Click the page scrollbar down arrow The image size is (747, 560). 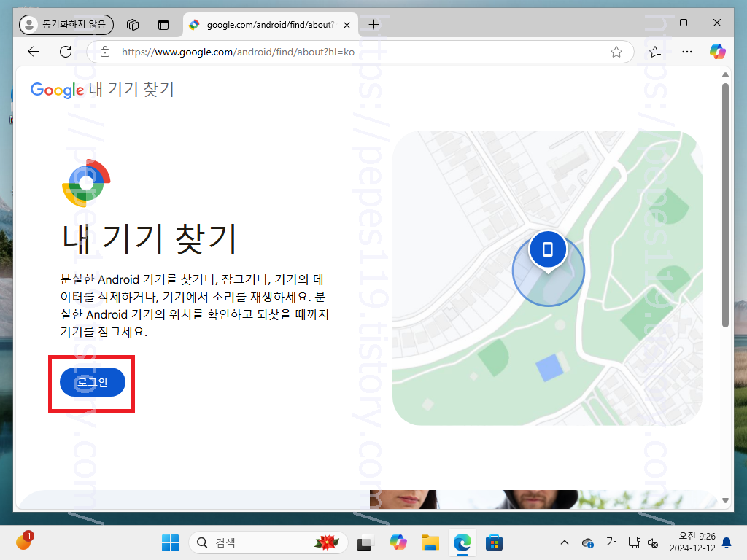click(725, 500)
